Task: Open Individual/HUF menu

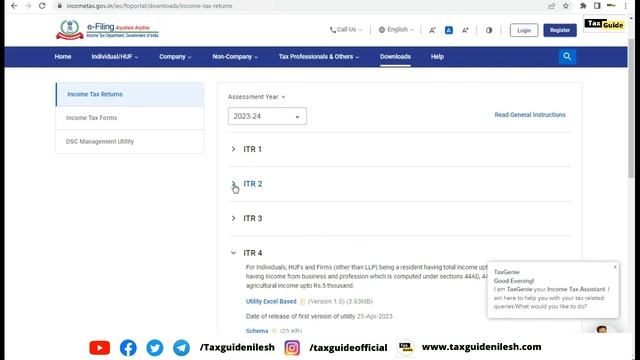Action: (115, 57)
